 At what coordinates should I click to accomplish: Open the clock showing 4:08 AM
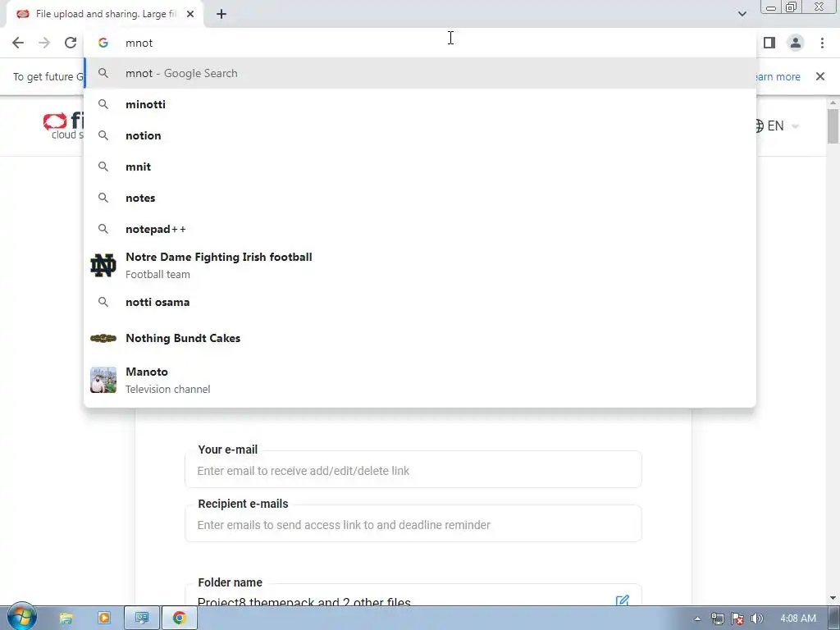(x=797, y=619)
